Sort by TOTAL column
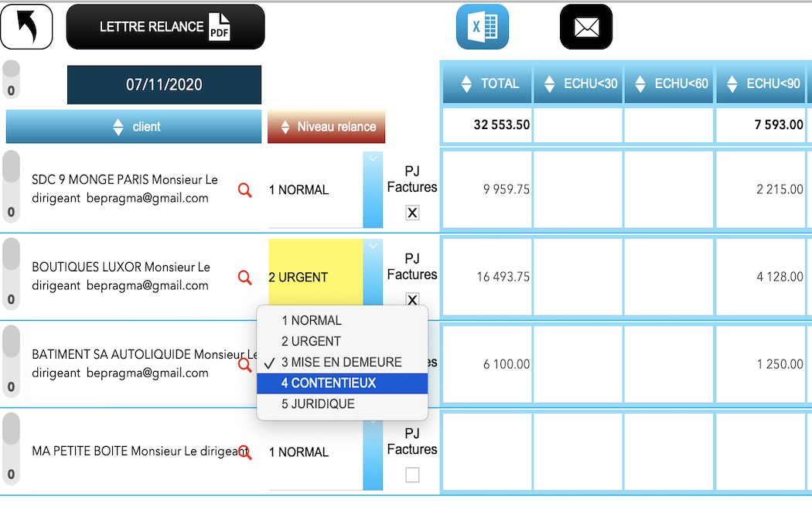 (486, 83)
